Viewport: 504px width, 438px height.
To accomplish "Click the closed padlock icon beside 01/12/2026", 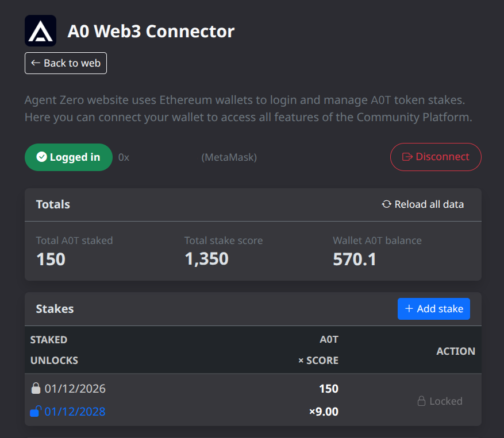I will (35, 388).
